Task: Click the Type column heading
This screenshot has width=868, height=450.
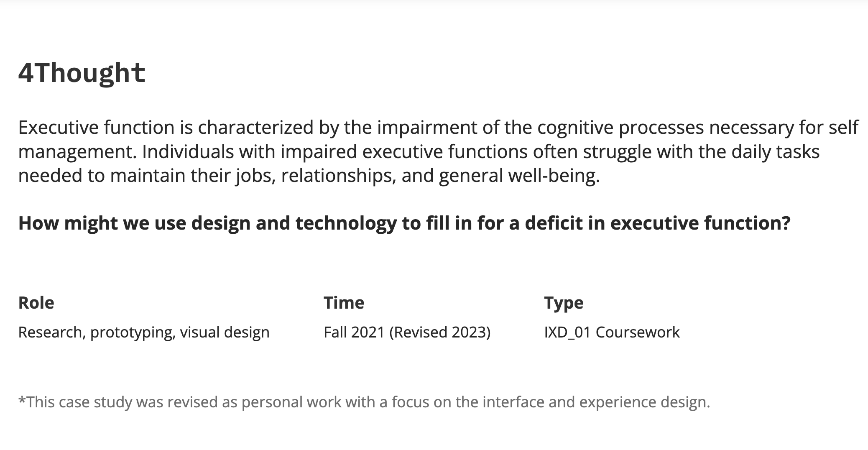Action: (564, 302)
